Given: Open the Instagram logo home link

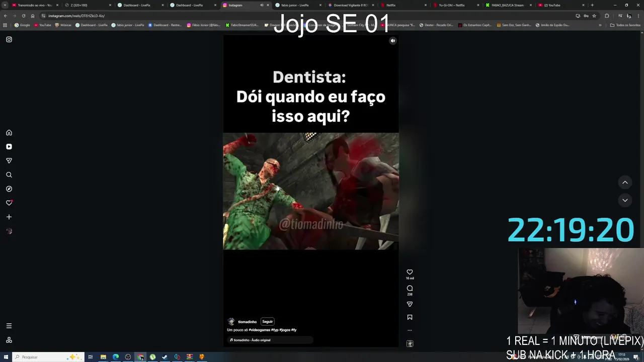Looking at the screenshot, I should click(x=9, y=39).
